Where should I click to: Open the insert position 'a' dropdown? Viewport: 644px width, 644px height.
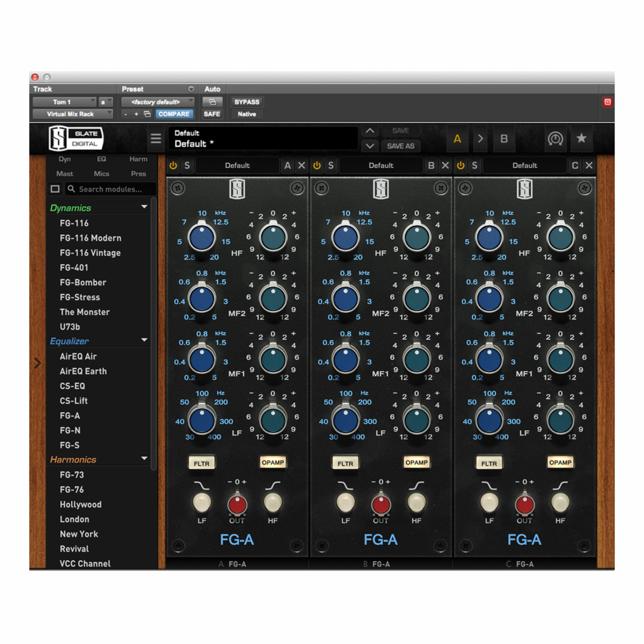pyautogui.click(x=106, y=102)
